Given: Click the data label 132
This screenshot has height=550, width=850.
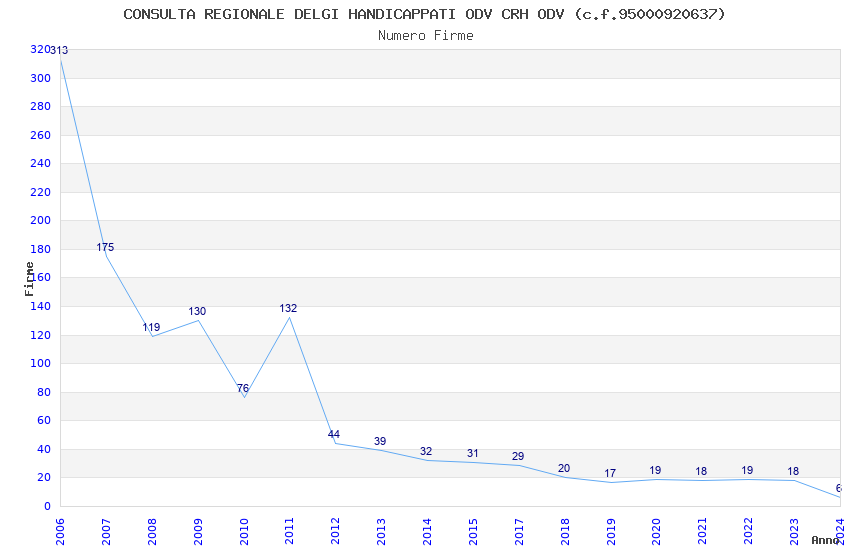Looking at the screenshot, I should click(288, 308).
